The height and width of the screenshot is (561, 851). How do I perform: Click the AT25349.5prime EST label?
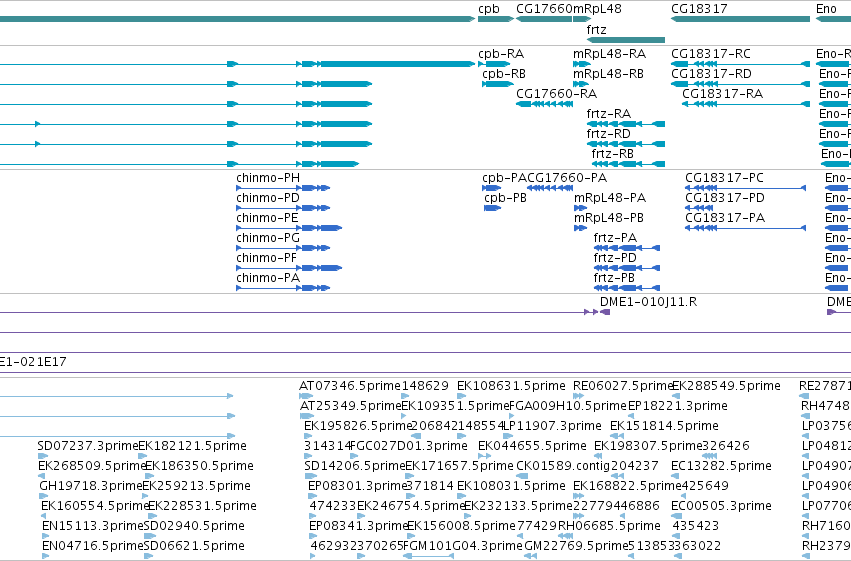(x=351, y=406)
